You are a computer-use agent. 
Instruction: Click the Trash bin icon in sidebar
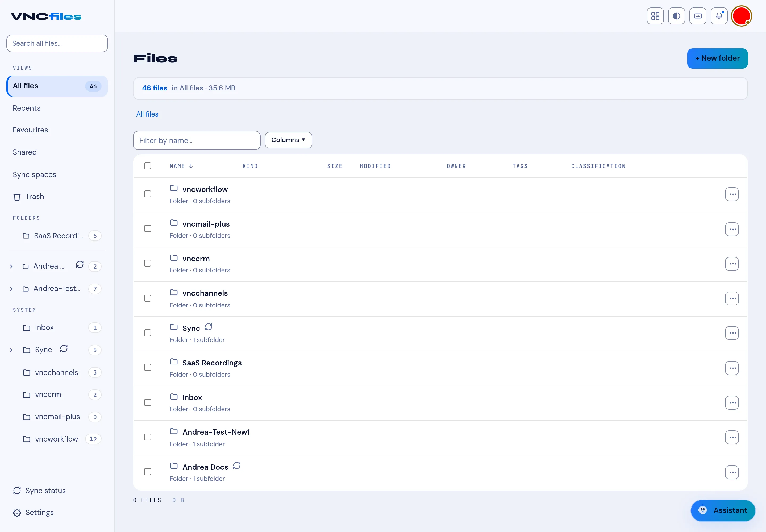[17, 197]
